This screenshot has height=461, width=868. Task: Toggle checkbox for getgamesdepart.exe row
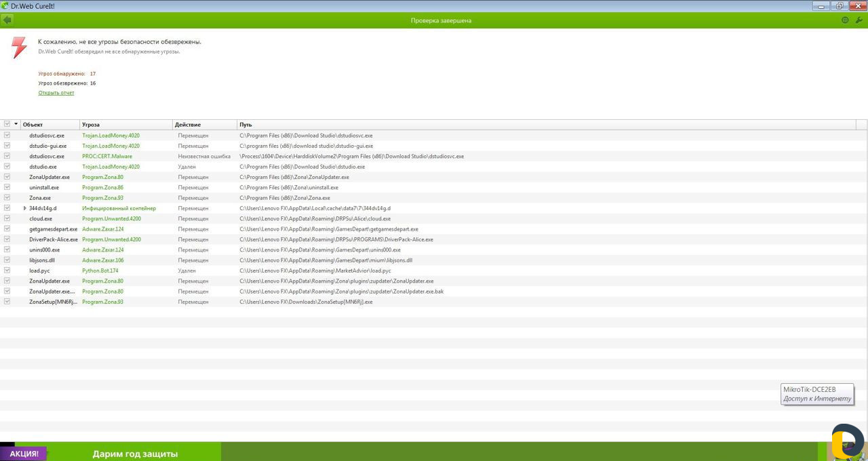(x=7, y=228)
